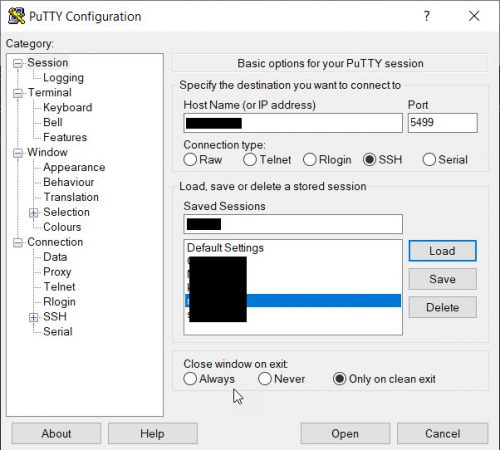Expand the Selection tree node

coord(33,213)
